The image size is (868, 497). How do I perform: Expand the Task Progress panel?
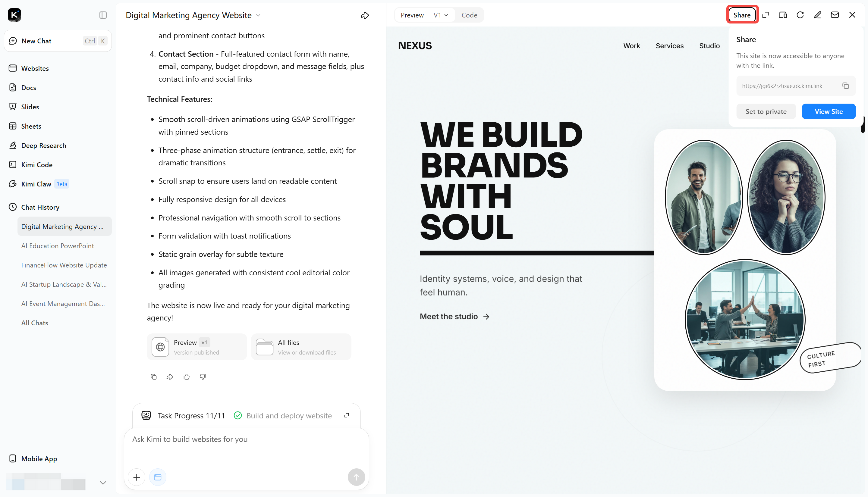(346, 415)
